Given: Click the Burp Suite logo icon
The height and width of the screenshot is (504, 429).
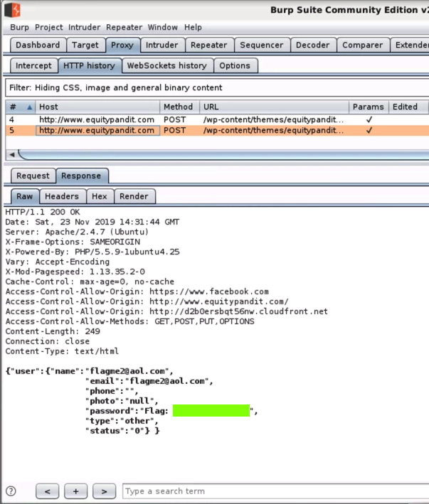Looking at the screenshot, I should point(13,10).
